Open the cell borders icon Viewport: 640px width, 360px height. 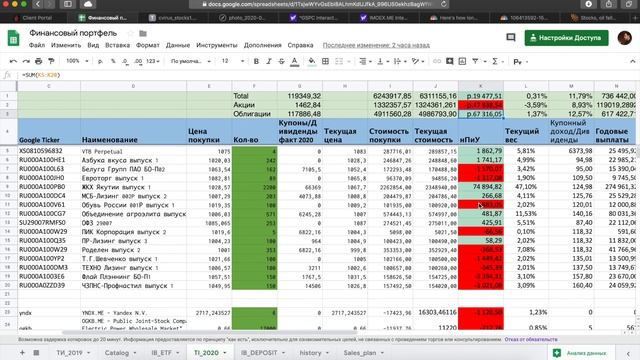[x=325, y=61]
